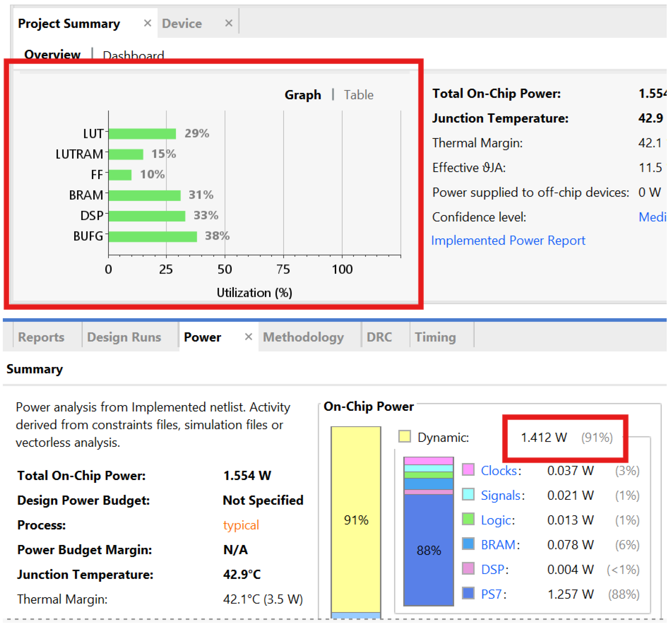Open the Dashboard view

pos(133,56)
